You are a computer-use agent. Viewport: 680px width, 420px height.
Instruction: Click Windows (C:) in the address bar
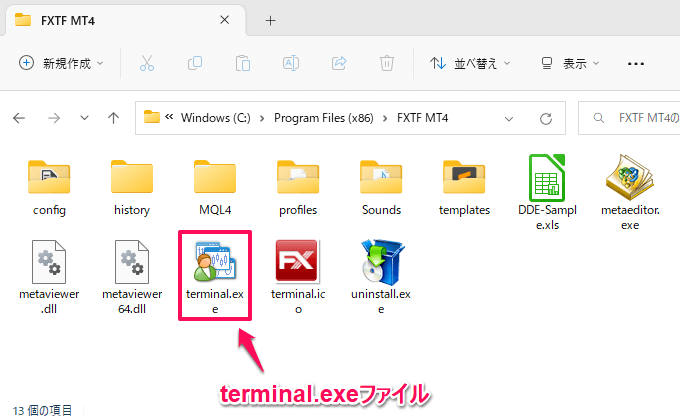pos(216,118)
